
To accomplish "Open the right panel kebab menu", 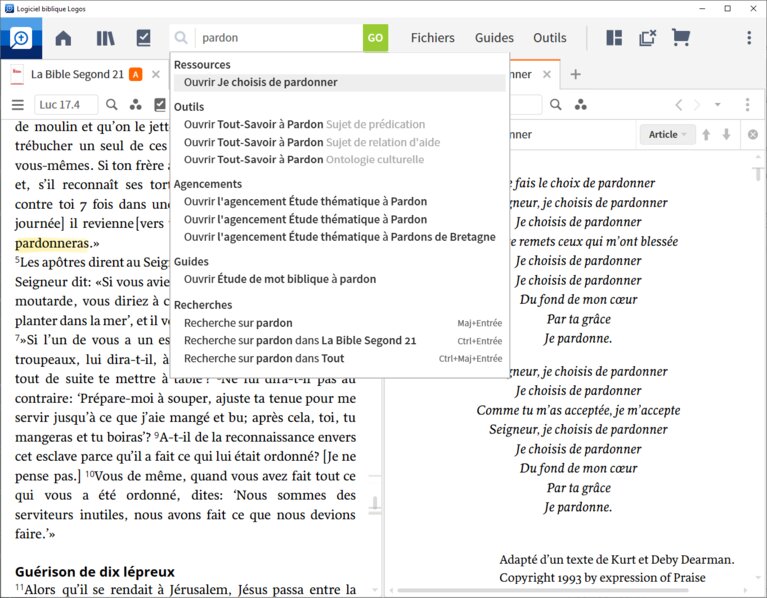I will click(x=747, y=105).
